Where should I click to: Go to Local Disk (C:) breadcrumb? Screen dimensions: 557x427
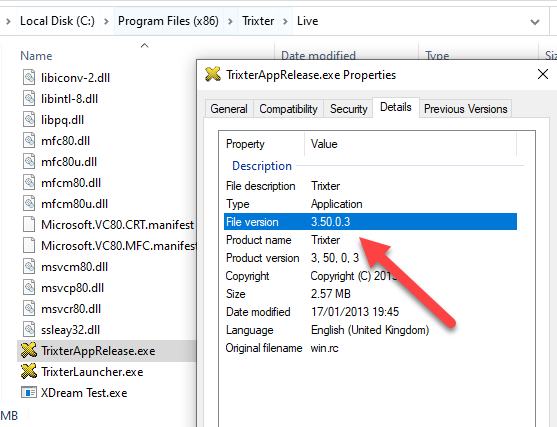tap(57, 21)
